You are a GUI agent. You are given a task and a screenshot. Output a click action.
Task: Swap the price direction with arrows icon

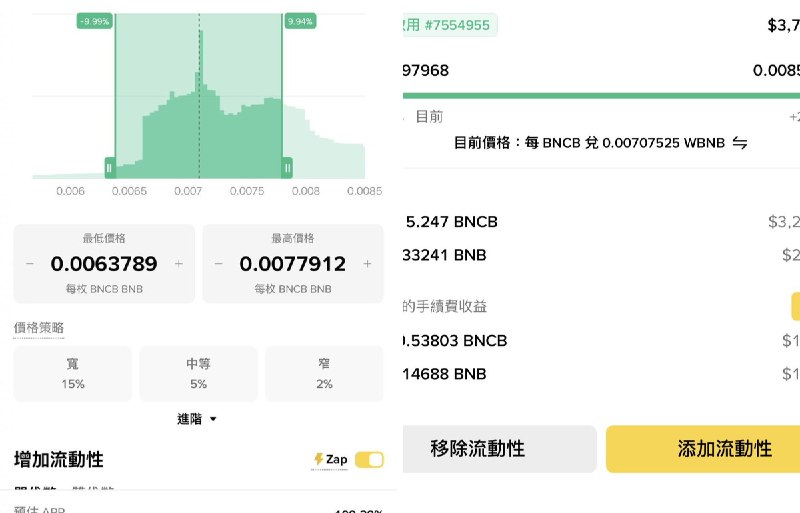click(x=740, y=143)
